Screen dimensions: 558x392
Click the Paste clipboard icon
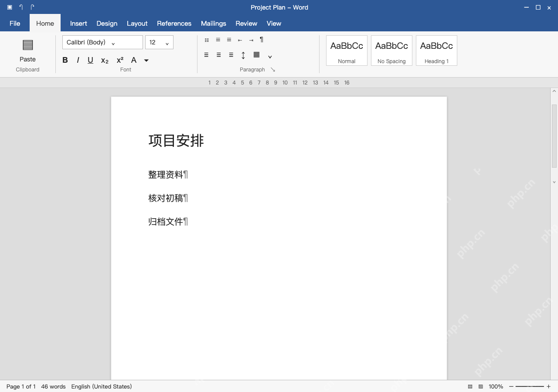click(x=27, y=45)
